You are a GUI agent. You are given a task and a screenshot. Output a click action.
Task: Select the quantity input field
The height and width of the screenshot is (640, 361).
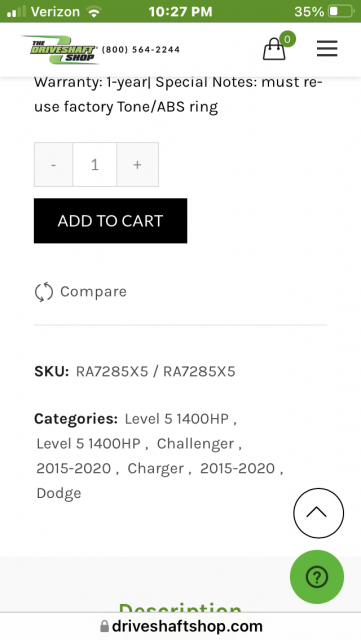(95, 164)
